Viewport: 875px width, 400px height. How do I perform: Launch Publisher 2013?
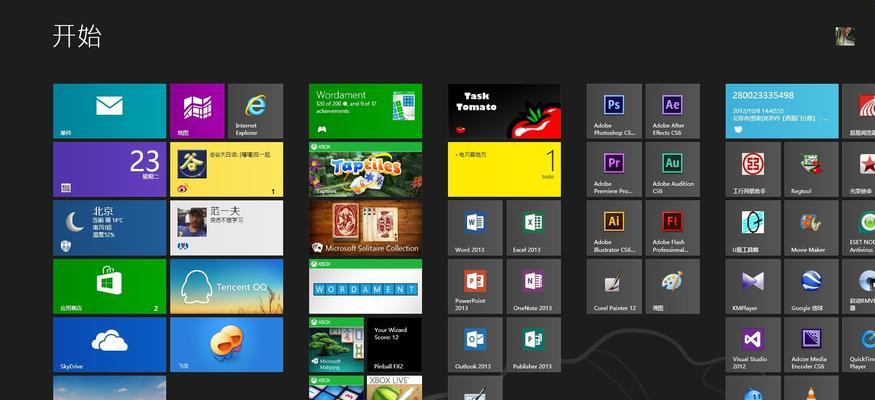[x=533, y=344]
